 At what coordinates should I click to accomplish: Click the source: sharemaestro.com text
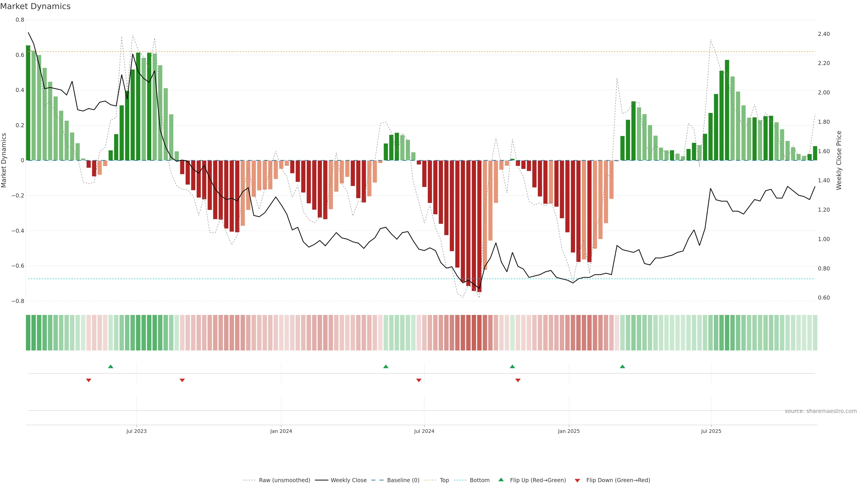821,411
